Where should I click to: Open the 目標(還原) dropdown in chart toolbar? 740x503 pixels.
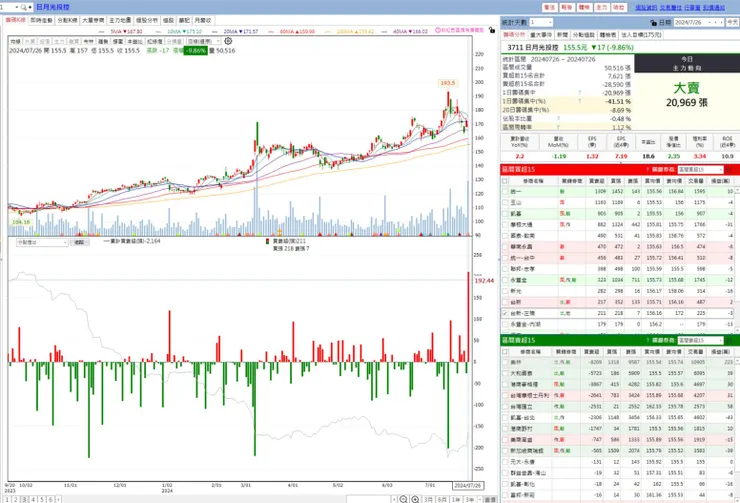[203, 42]
